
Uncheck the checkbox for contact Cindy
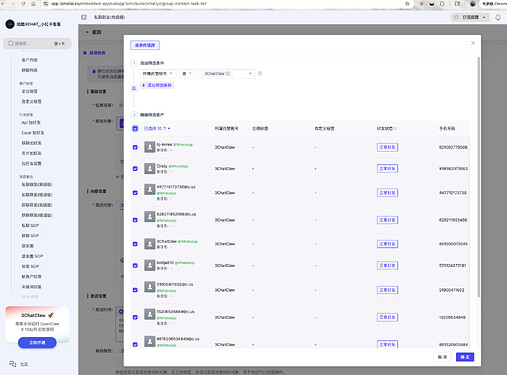click(135, 169)
